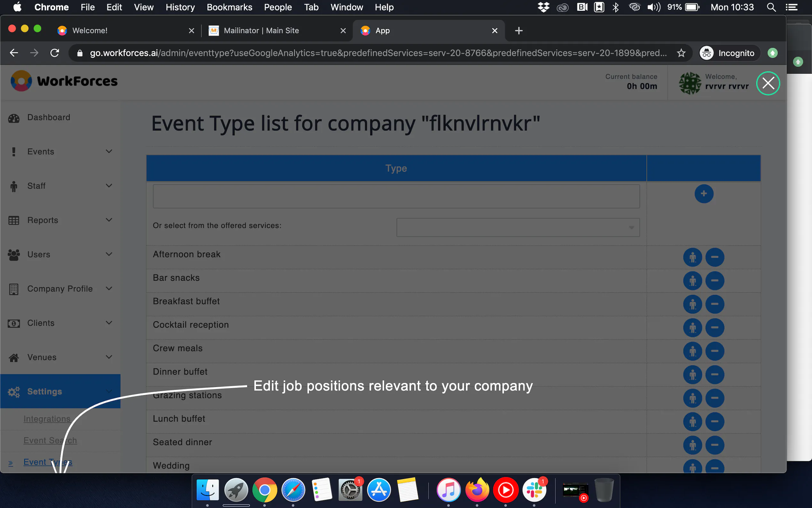This screenshot has width=812, height=508.
Task: Open the Dashboard sidebar item
Action: 49,118
